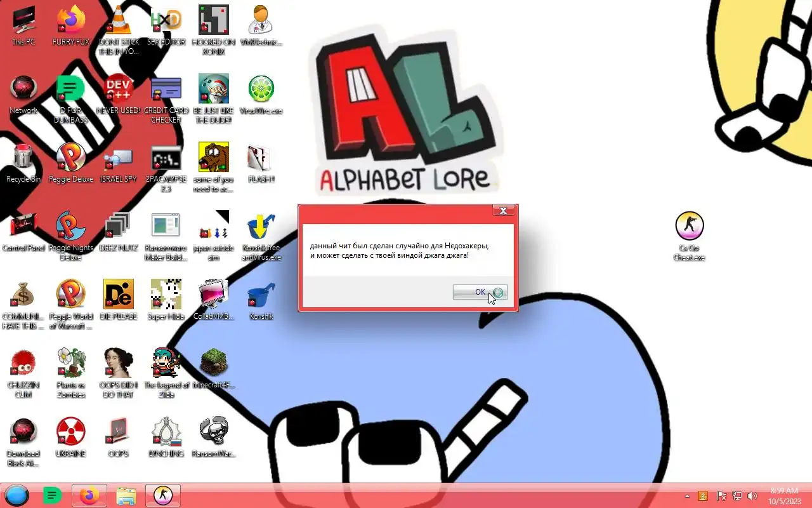The height and width of the screenshot is (508, 812).
Task: Open File Explorer from the taskbar
Action: 126,495
